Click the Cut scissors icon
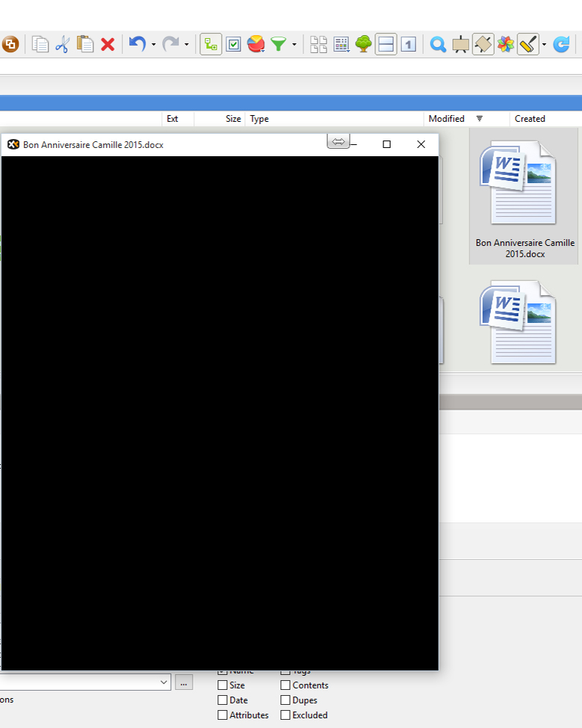The width and height of the screenshot is (582, 728). 62,44
